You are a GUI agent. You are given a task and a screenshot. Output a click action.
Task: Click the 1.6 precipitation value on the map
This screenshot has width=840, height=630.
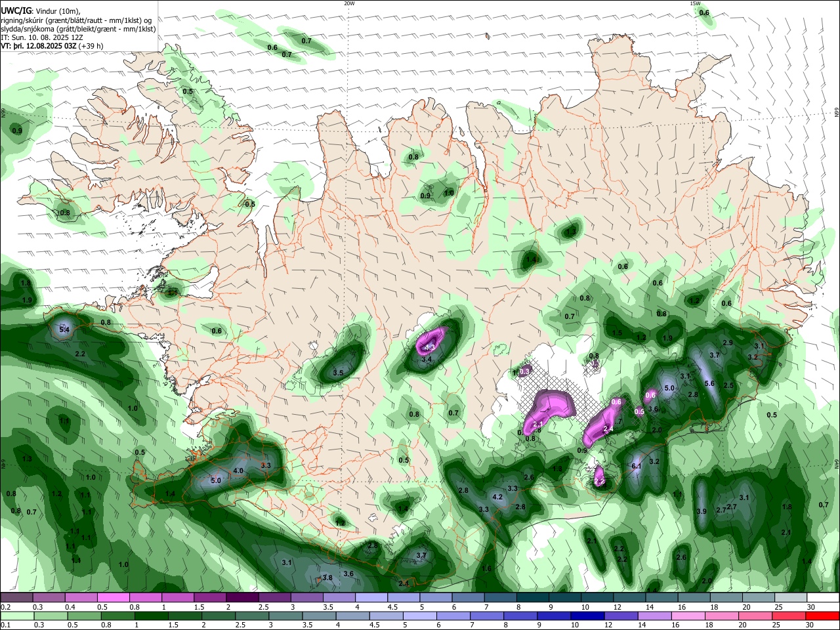(486, 568)
